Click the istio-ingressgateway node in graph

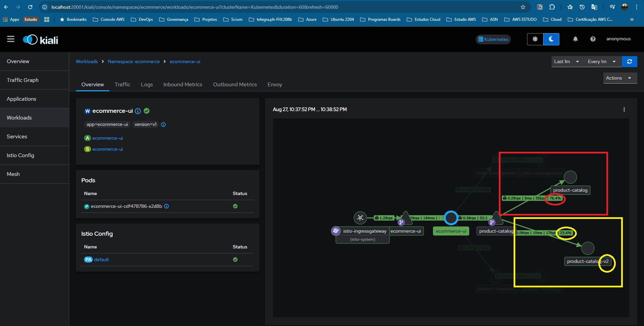click(x=360, y=218)
